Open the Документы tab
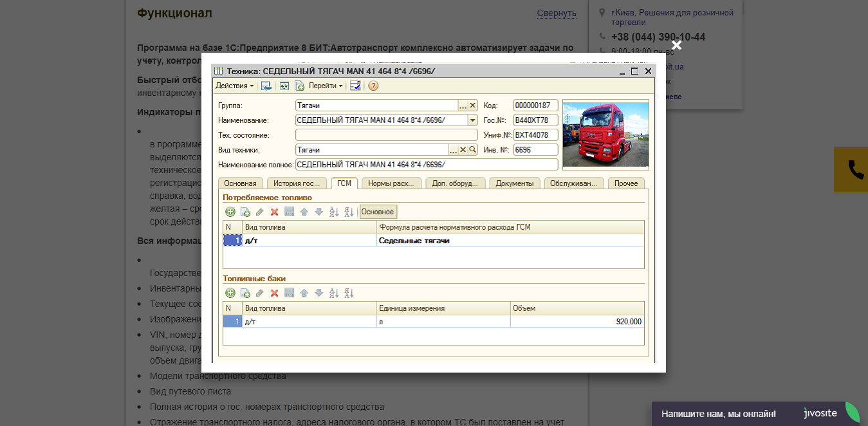The height and width of the screenshot is (426, 868). coord(515,183)
